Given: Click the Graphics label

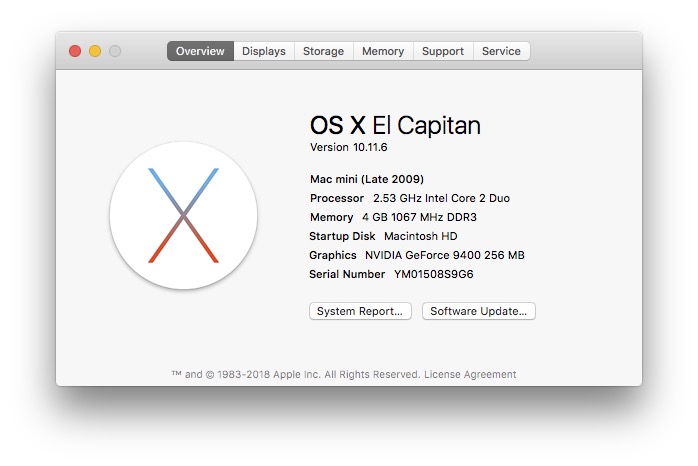Looking at the screenshot, I should coord(333,255).
